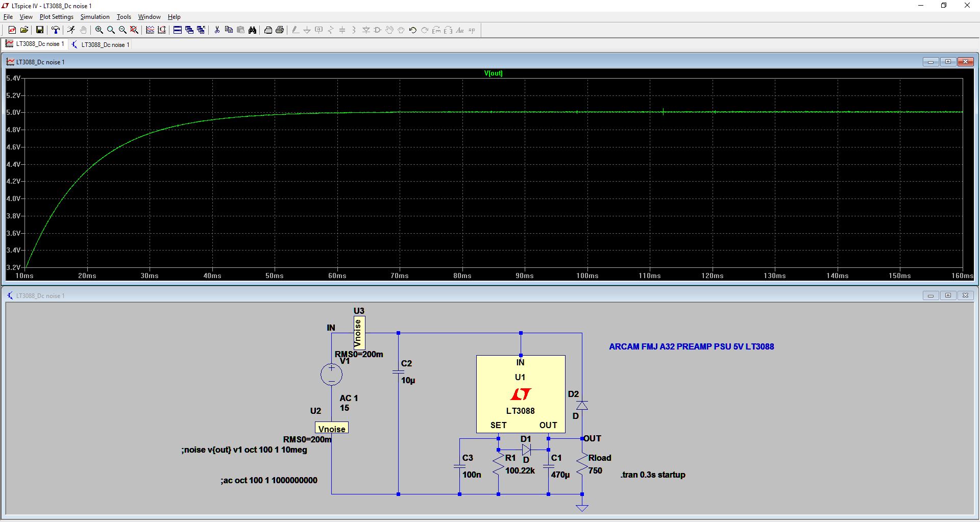Click the Place Diode icon
Viewport: 980px width, 522px height.
[366, 30]
